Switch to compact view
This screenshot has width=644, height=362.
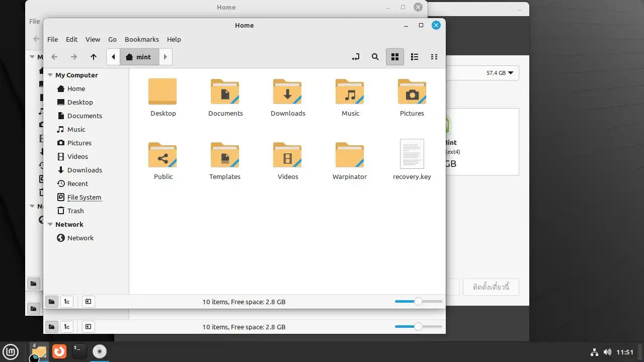coord(434,57)
